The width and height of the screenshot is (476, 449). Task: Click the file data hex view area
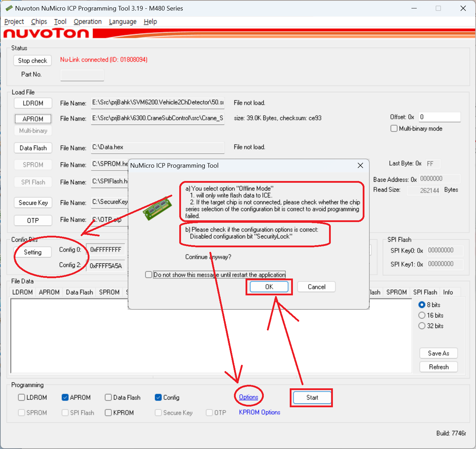click(x=211, y=336)
